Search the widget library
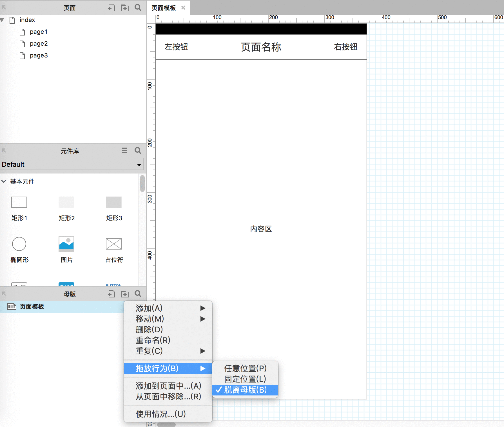The width and height of the screenshot is (504, 427). (x=138, y=151)
